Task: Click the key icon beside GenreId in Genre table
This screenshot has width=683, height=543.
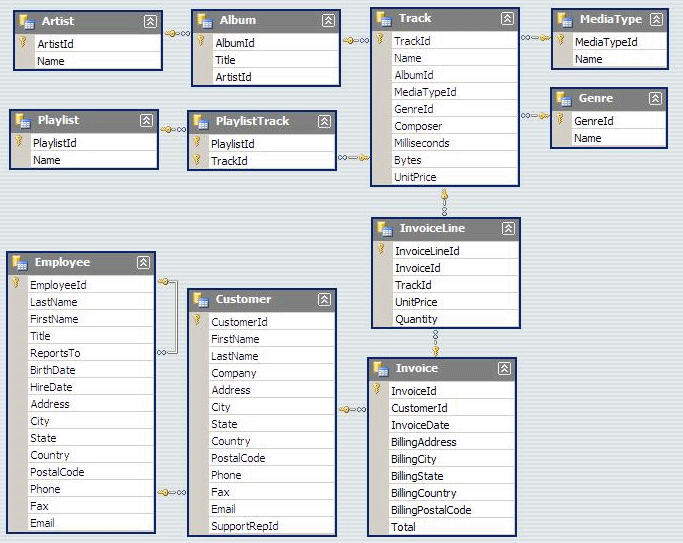Action: tap(560, 119)
